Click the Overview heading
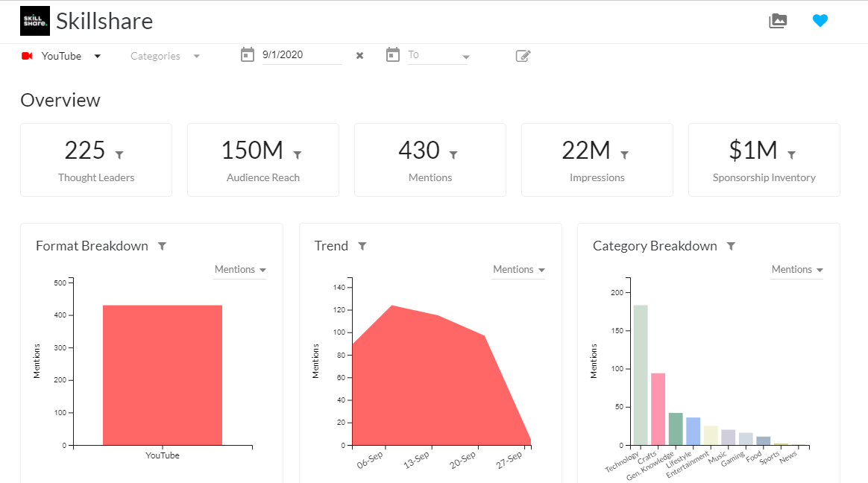The width and height of the screenshot is (868, 483). tap(60, 100)
